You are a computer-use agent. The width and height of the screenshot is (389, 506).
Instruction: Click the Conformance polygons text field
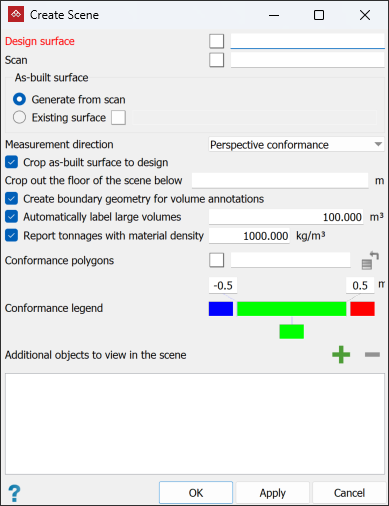tap(290, 260)
